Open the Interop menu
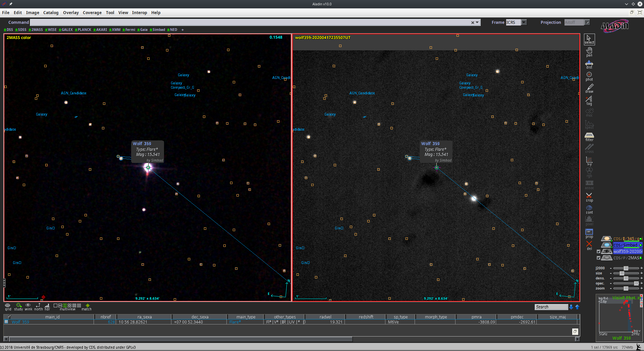The image size is (644, 351). tap(139, 13)
